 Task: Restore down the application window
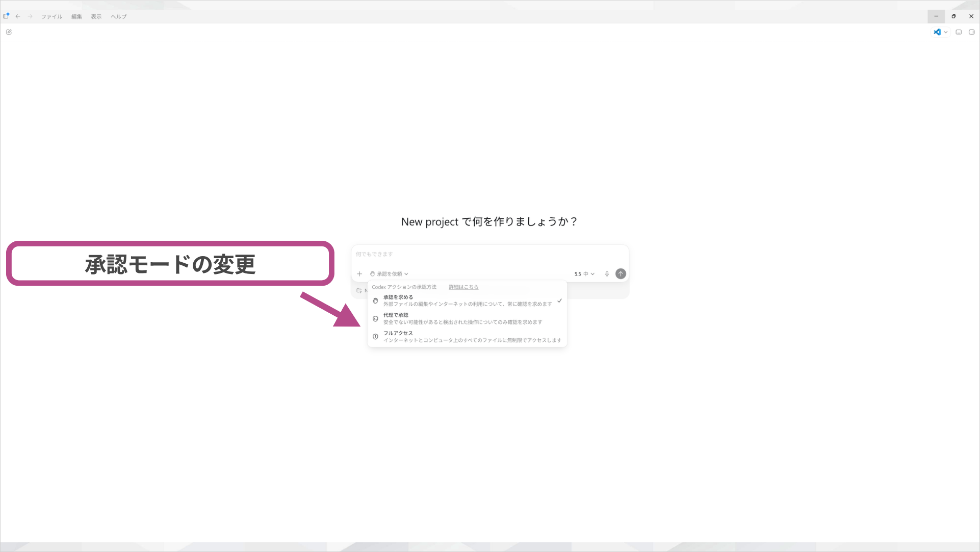point(953,16)
